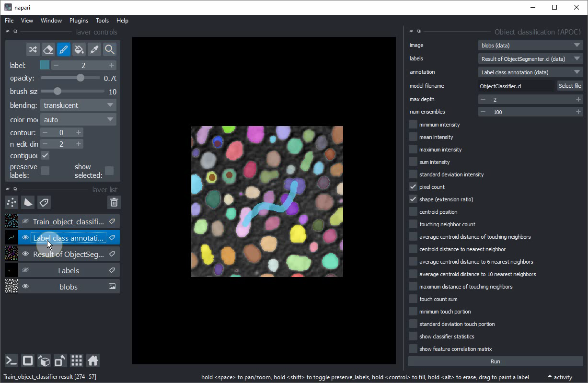
Task: Open the Plugins menu
Action: click(79, 21)
